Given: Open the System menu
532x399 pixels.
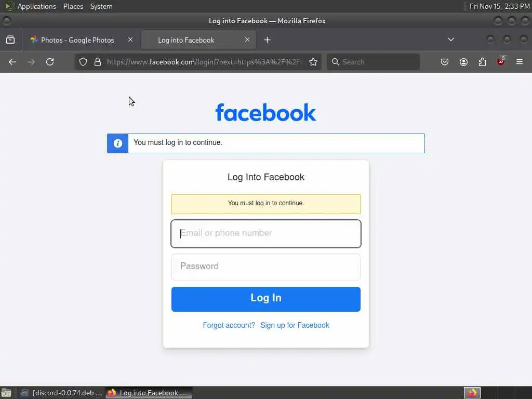Looking at the screenshot, I should [101, 6].
